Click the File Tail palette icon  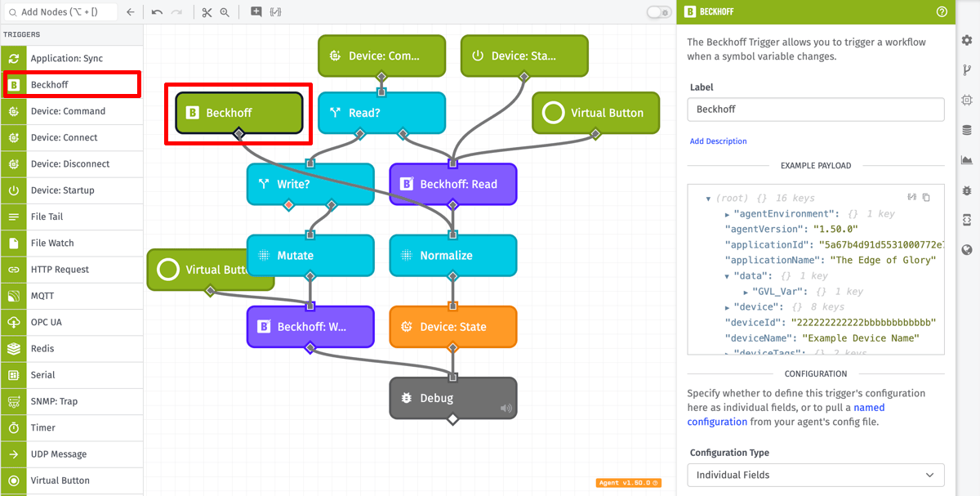(x=14, y=217)
